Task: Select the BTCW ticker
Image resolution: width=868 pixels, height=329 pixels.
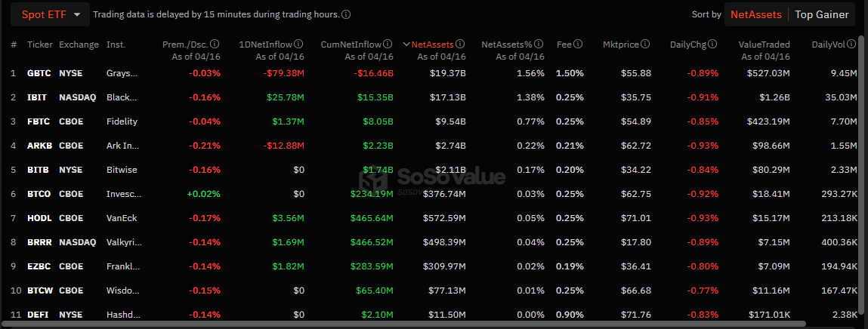Action: [x=40, y=291]
